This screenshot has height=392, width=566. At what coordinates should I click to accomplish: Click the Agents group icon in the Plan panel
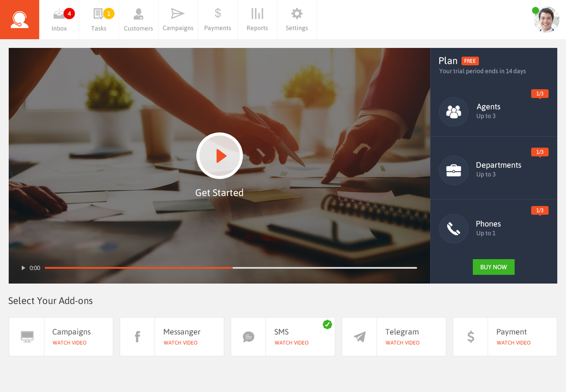click(x=454, y=112)
